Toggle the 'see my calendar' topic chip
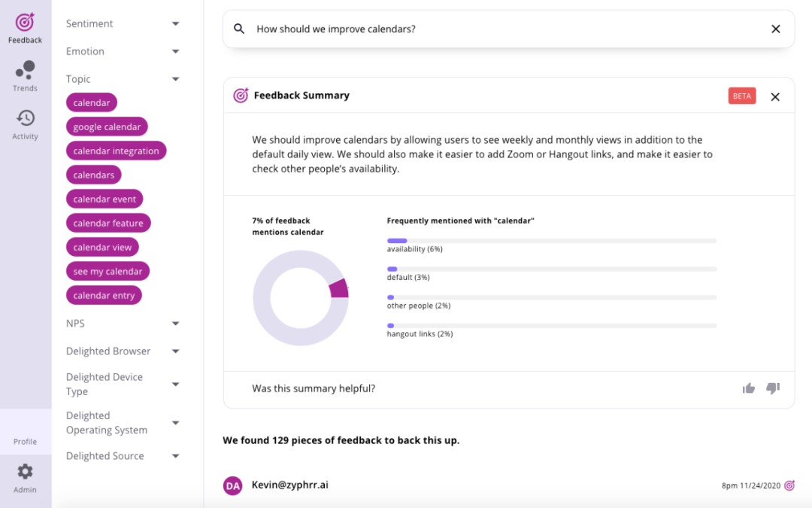 coord(108,272)
